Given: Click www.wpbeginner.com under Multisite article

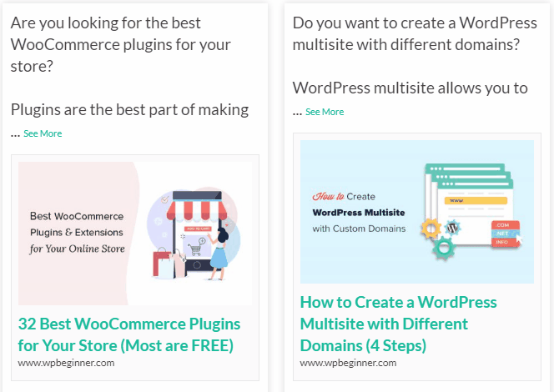Looking at the screenshot, I should coord(348,363).
